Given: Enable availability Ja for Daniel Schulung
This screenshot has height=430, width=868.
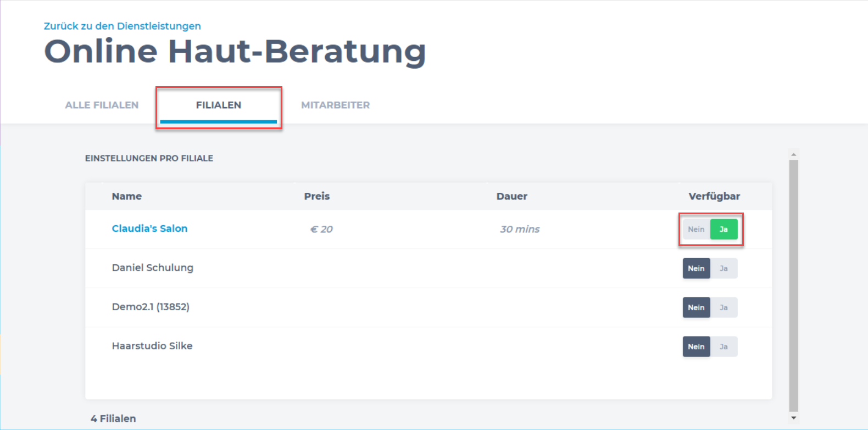Looking at the screenshot, I should [x=724, y=269].
